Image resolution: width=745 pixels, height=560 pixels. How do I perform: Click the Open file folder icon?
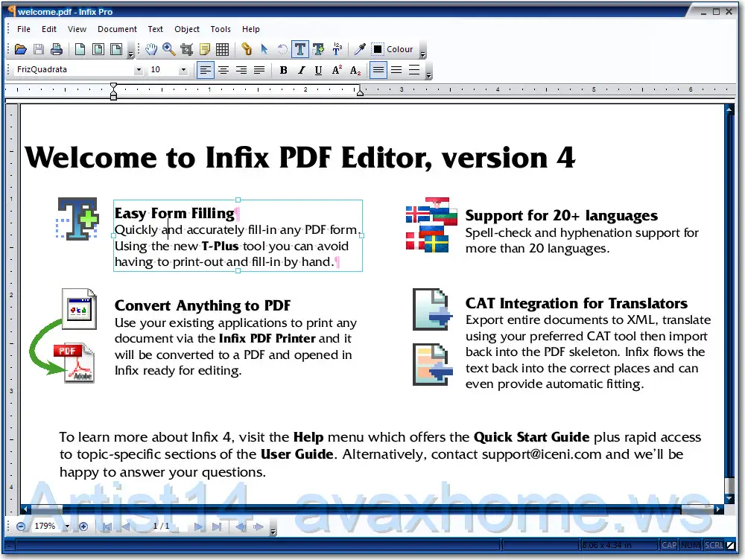(x=20, y=49)
